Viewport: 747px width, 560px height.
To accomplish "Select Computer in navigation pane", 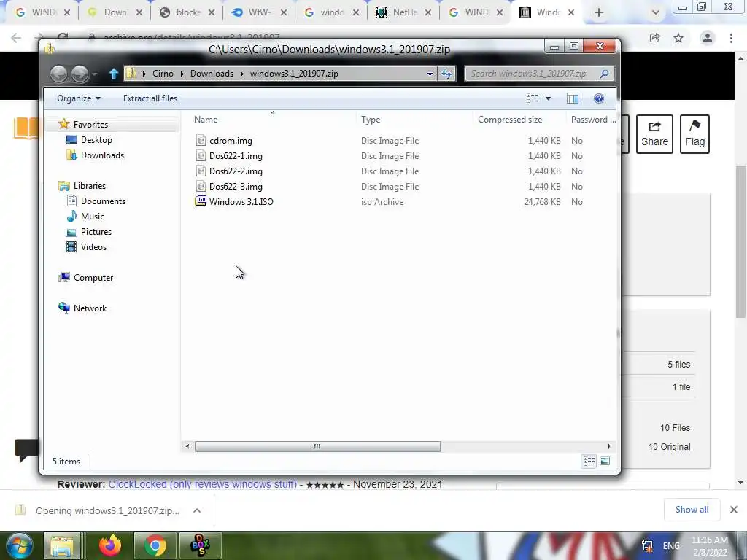I will [x=93, y=278].
